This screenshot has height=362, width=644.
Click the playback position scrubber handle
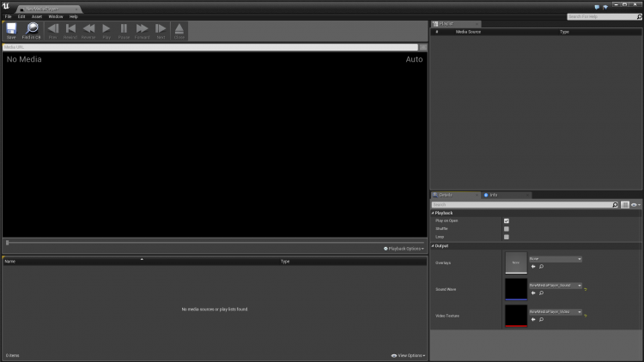[x=8, y=243]
